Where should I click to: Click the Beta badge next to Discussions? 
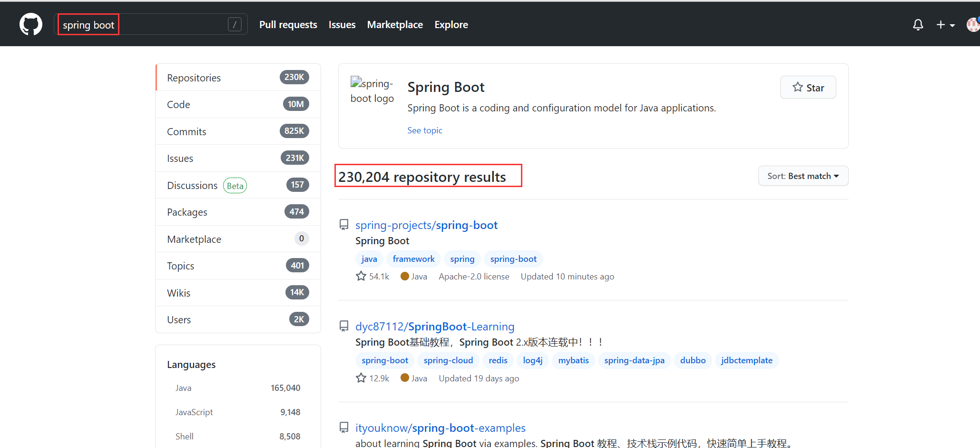[x=235, y=186]
